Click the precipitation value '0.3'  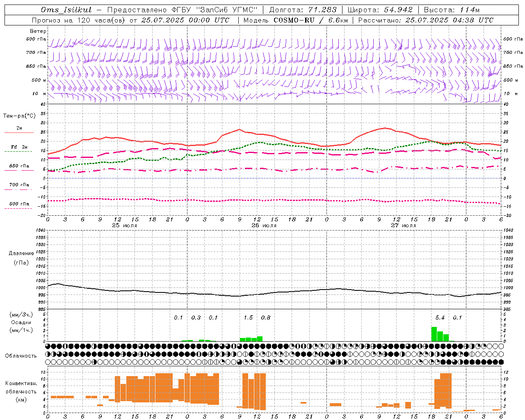[196, 317]
